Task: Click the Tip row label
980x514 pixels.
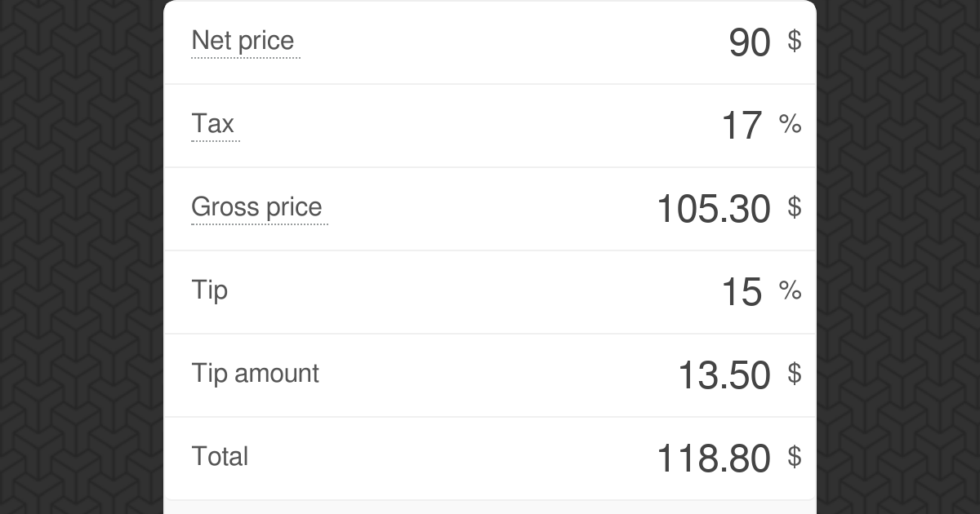Action: click(209, 290)
